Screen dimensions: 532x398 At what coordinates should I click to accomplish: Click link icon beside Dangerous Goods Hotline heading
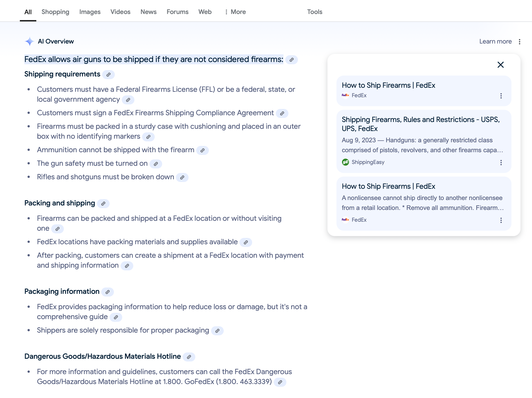tap(189, 357)
